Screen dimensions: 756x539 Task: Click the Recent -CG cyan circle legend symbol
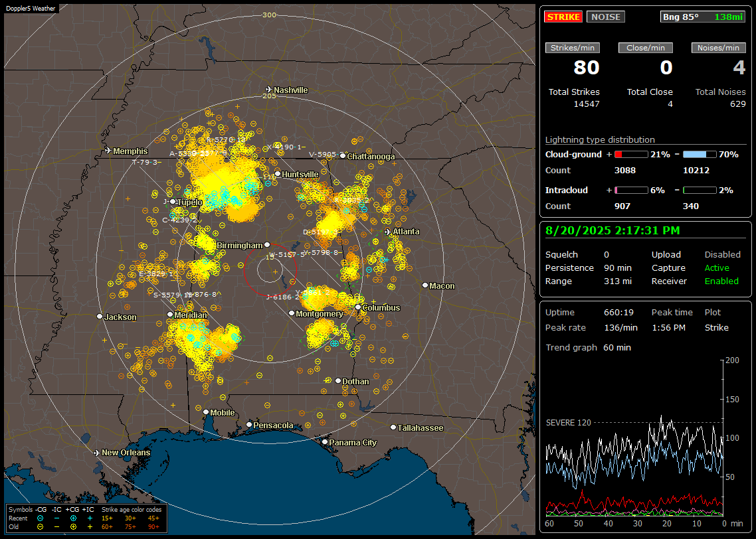[x=40, y=518]
